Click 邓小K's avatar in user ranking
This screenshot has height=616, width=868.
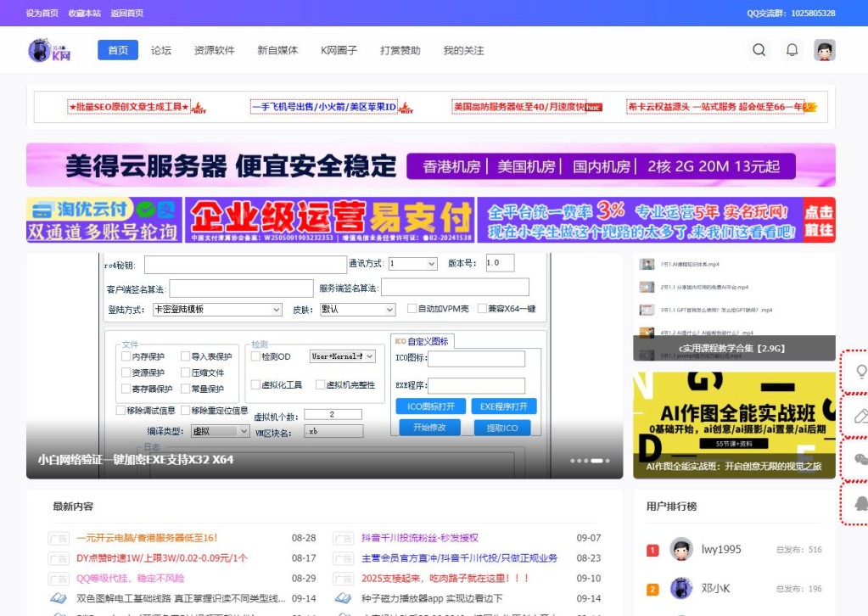(x=681, y=588)
